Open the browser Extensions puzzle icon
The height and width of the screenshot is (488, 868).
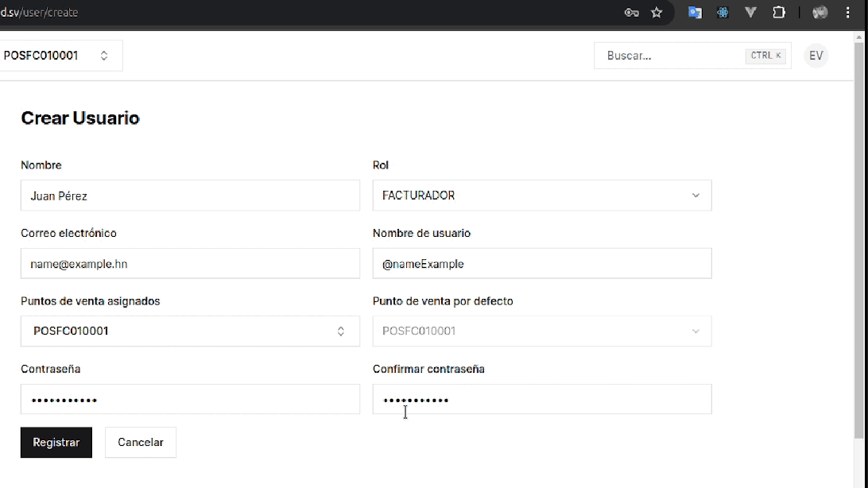point(779,13)
